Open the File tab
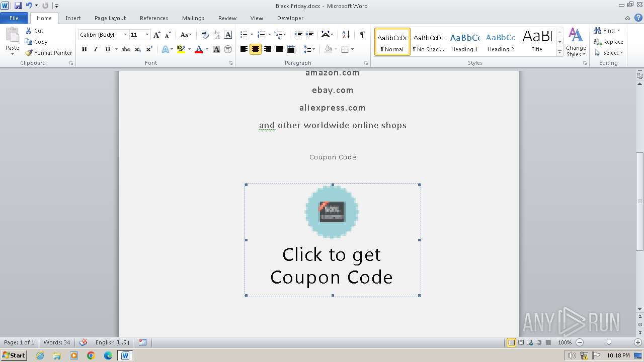The image size is (644, 362). pos(14,18)
